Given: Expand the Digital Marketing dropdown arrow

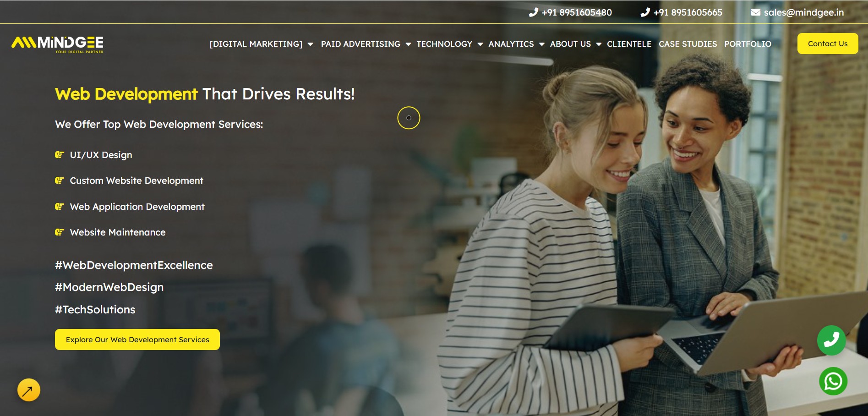Looking at the screenshot, I should coord(310,44).
